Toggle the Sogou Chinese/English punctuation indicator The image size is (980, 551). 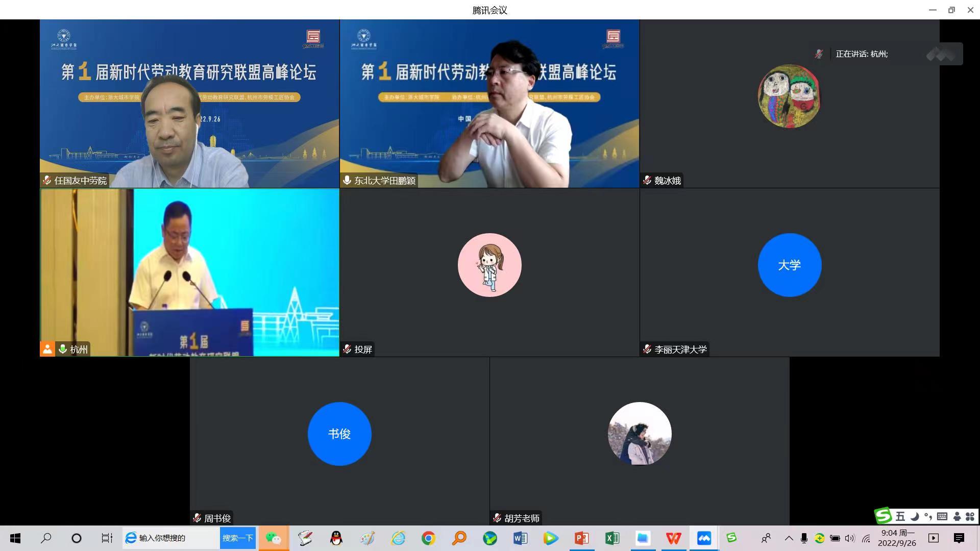click(928, 516)
